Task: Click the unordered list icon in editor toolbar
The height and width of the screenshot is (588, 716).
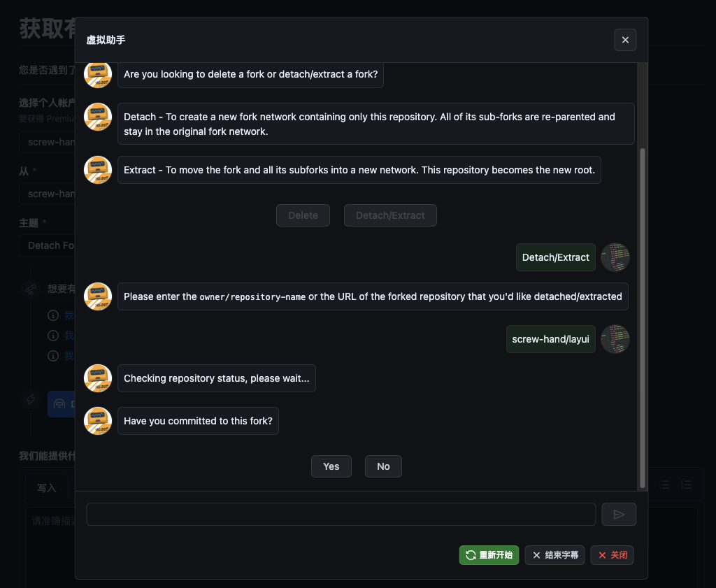Action: (665, 485)
